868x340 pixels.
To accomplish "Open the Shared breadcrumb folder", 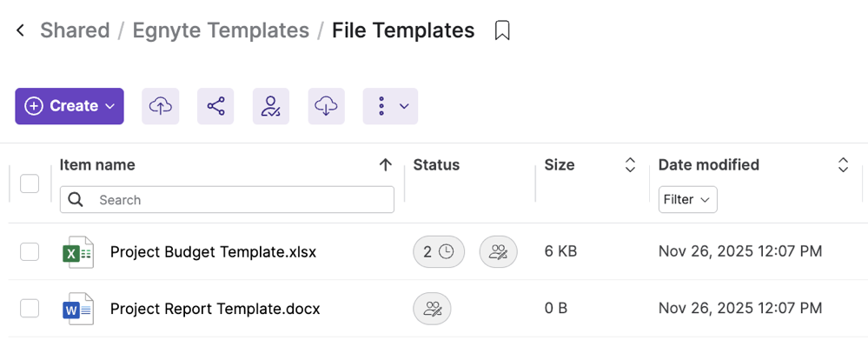I will pyautogui.click(x=75, y=30).
